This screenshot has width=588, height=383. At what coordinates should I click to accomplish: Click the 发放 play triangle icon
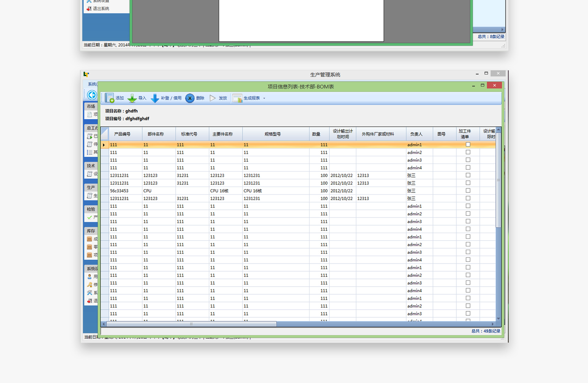(213, 98)
